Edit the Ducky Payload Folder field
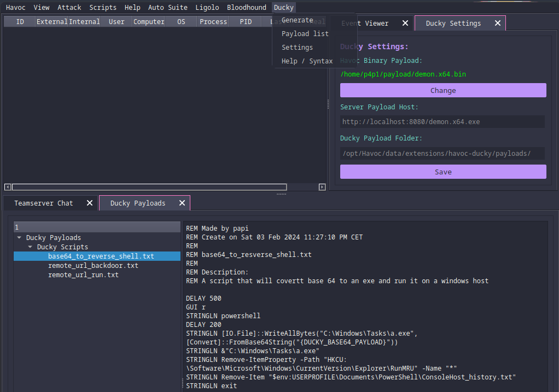 coord(442,154)
